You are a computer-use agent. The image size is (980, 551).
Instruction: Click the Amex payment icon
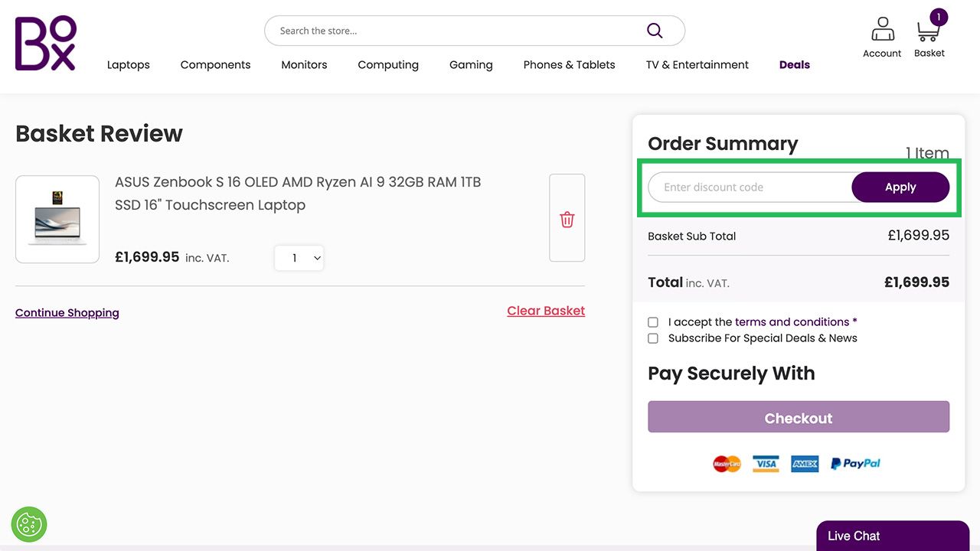coord(805,464)
